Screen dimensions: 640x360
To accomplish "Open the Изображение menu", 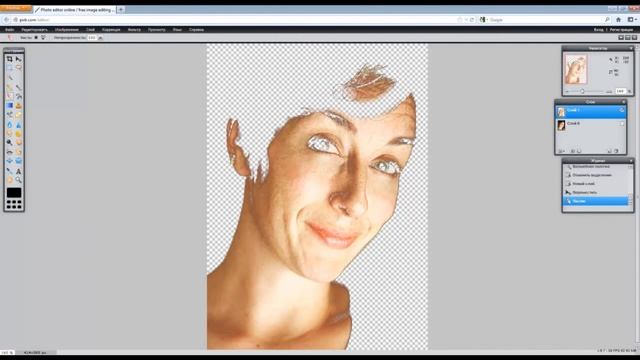I will click(67, 30).
